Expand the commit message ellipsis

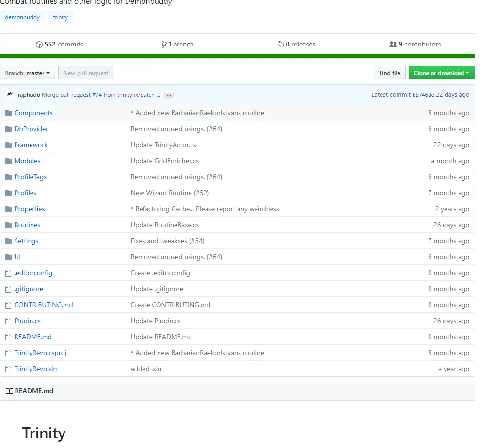coord(169,95)
